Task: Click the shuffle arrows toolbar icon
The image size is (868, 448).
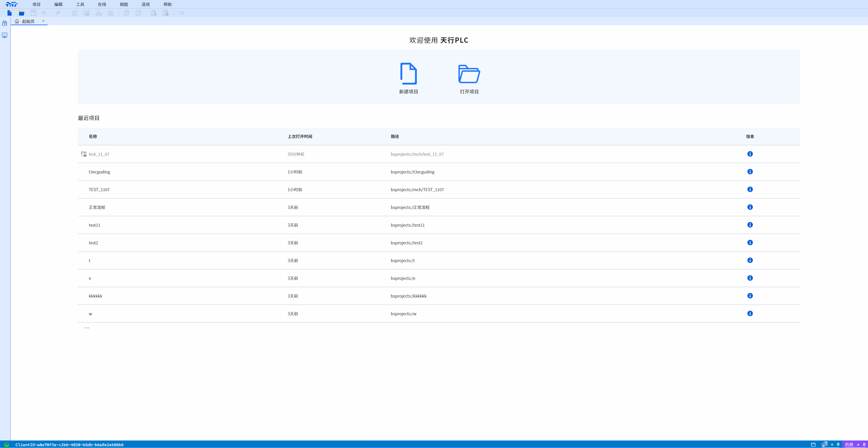Action: (x=181, y=13)
